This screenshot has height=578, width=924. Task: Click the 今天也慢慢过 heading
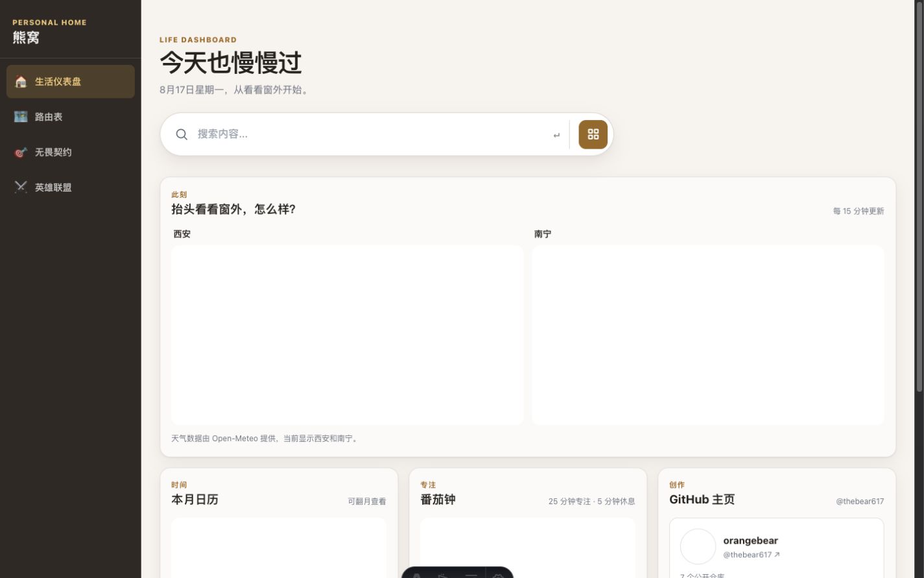pyautogui.click(x=231, y=63)
